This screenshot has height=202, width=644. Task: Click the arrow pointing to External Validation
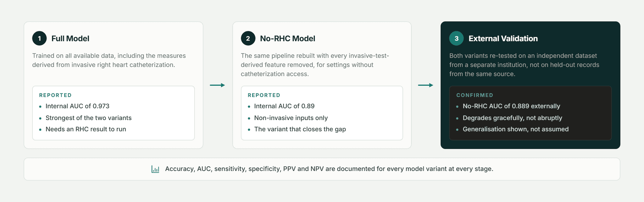[x=426, y=85]
